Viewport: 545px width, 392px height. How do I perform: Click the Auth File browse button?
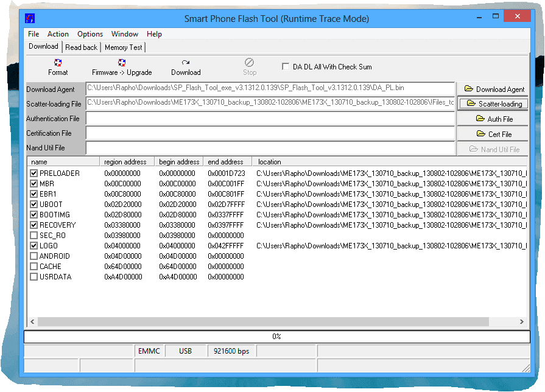click(x=494, y=119)
